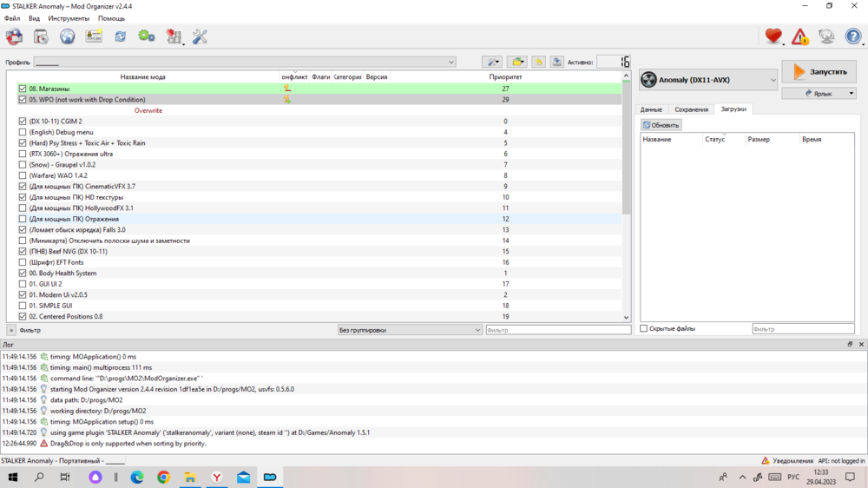Click the Обновить button

[661, 125]
